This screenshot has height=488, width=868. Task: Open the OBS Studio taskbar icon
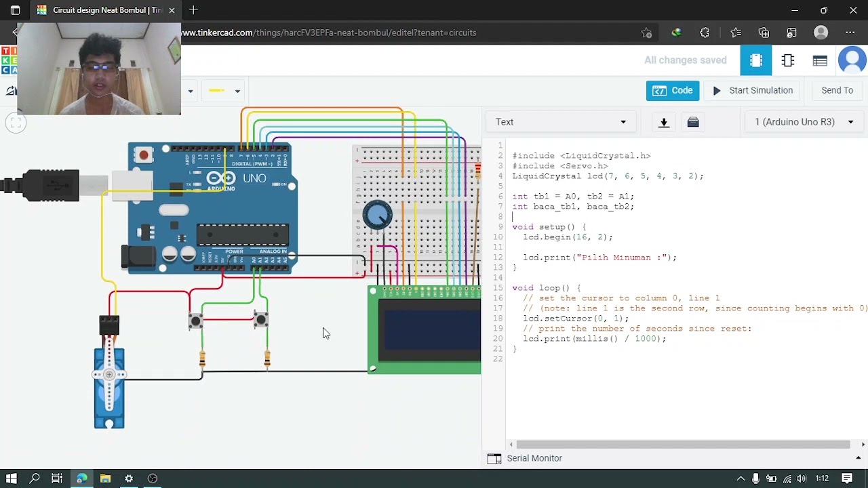tap(153, 479)
